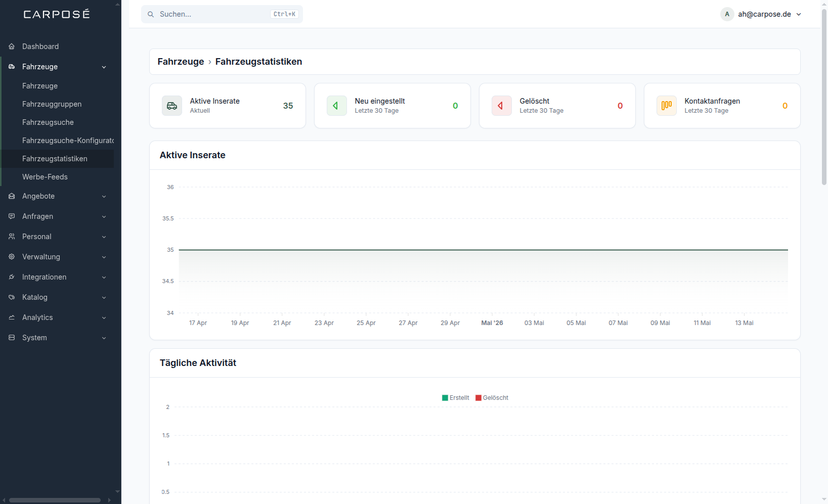Expand the Angebote menu chevron
Image resolution: width=828 pixels, height=504 pixels.
pyautogui.click(x=104, y=196)
